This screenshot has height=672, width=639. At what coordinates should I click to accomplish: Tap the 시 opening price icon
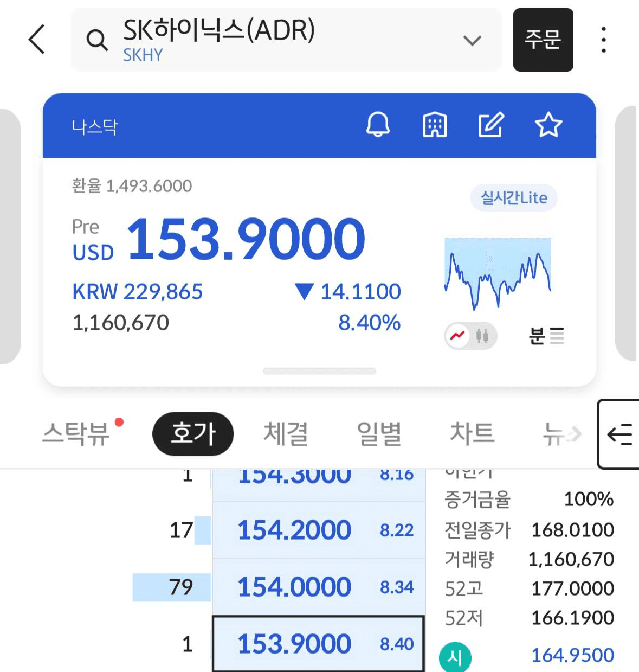[455, 657]
